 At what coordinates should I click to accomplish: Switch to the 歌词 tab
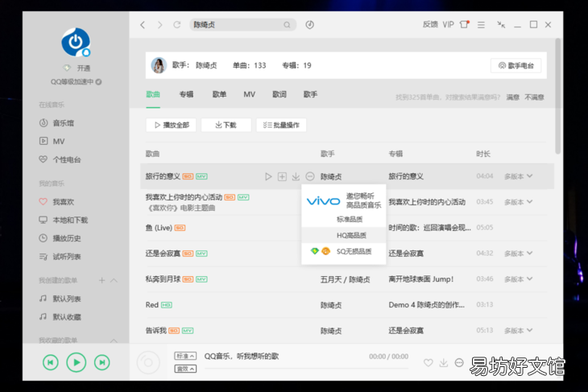[x=280, y=94]
